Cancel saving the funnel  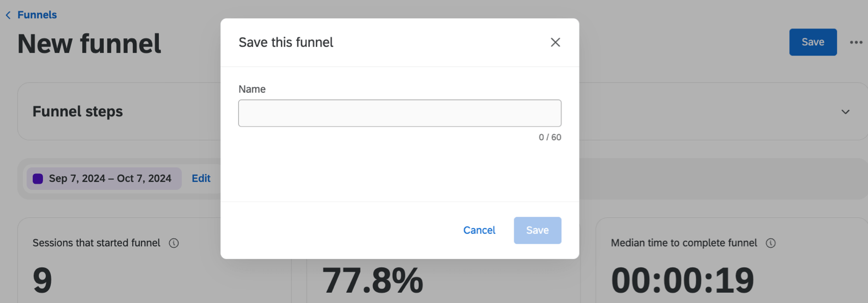[x=479, y=230]
